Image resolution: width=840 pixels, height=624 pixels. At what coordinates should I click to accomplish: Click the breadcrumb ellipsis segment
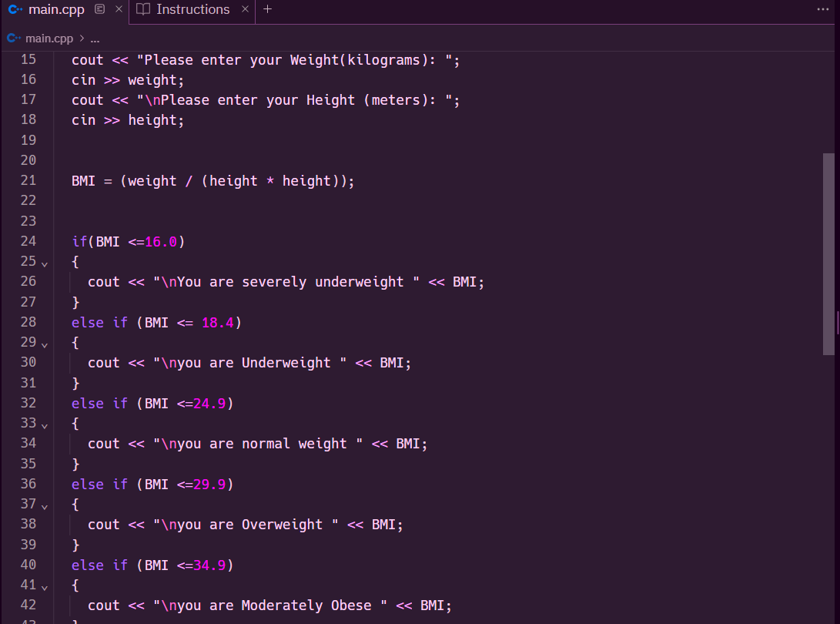(95, 39)
